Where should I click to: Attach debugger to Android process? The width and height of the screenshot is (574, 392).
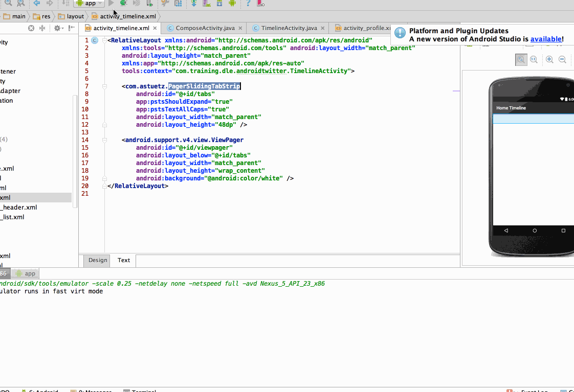[x=149, y=3]
